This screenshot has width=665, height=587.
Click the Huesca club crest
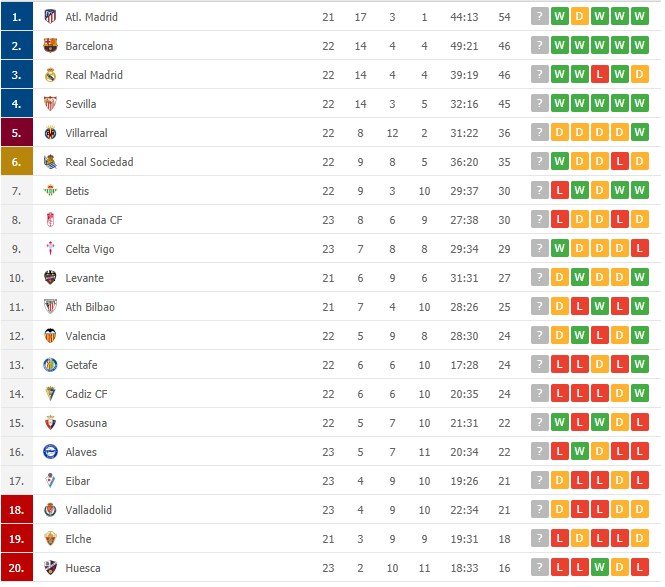[x=50, y=568]
